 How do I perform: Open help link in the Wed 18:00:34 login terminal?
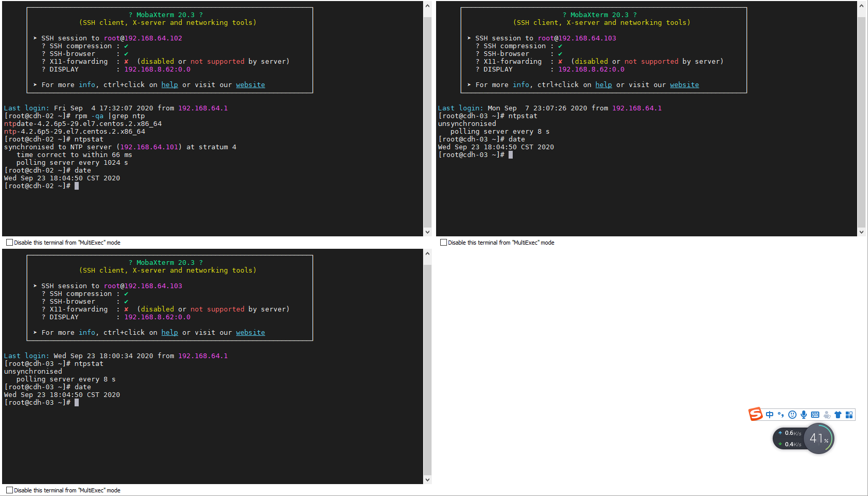170,333
